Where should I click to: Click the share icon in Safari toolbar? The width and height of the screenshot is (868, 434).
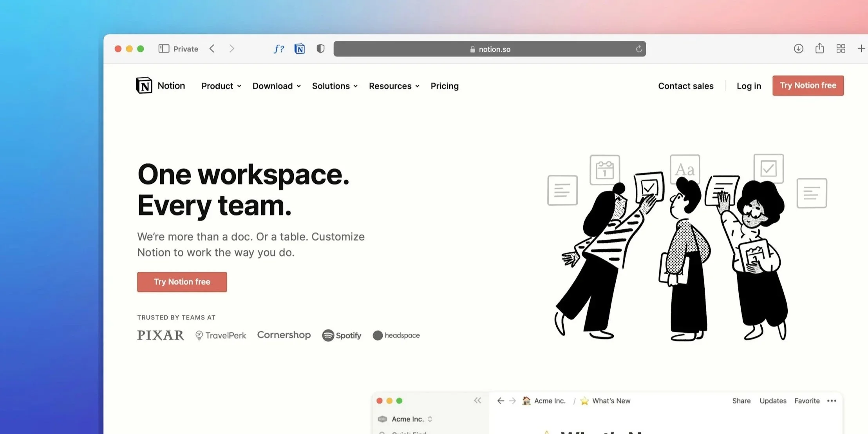point(819,49)
